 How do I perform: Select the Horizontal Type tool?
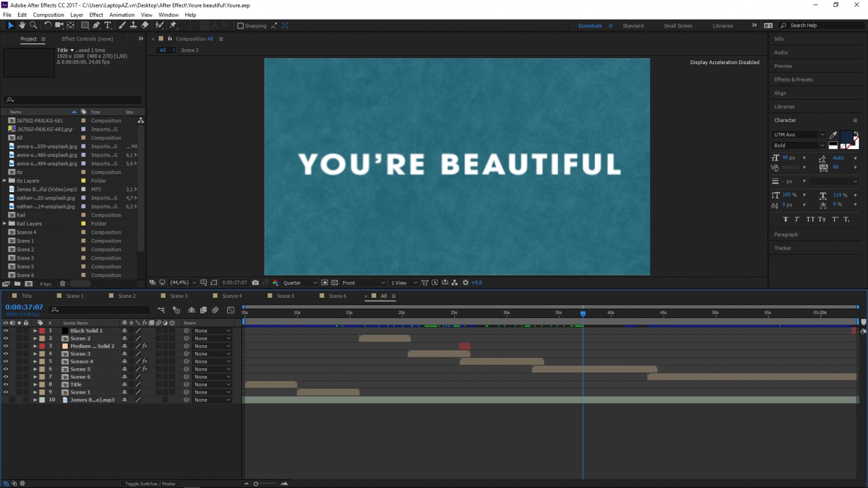[108, 25]
